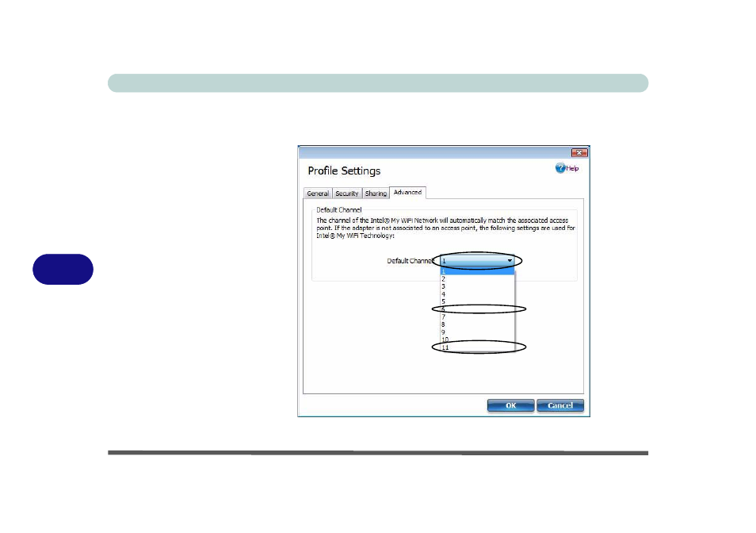Choose channel 11 in the list
Screen dimensions: 756x533
point(477,347)
